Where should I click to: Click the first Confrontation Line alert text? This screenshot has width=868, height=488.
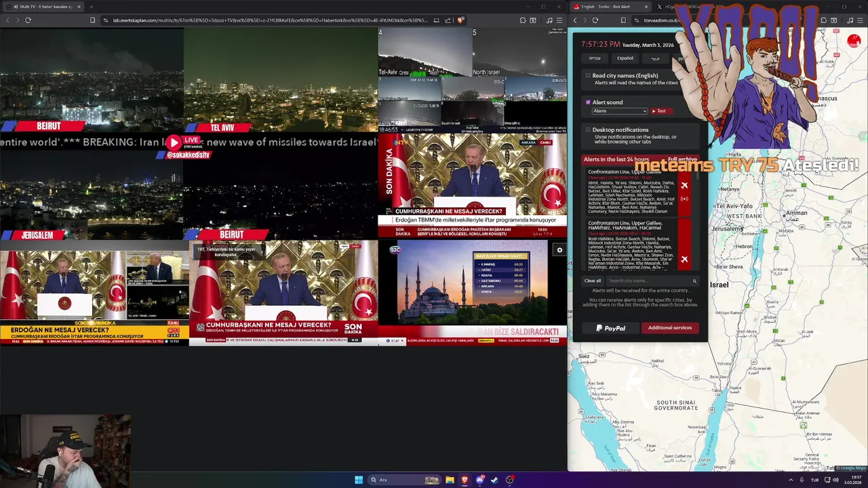[x=631, y=192]
